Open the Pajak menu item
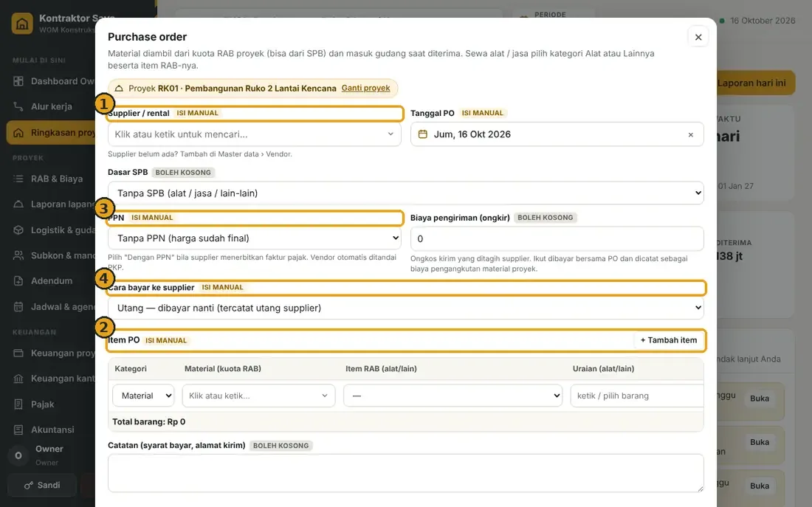Screen dimensions: 812x507 (43, 404)
